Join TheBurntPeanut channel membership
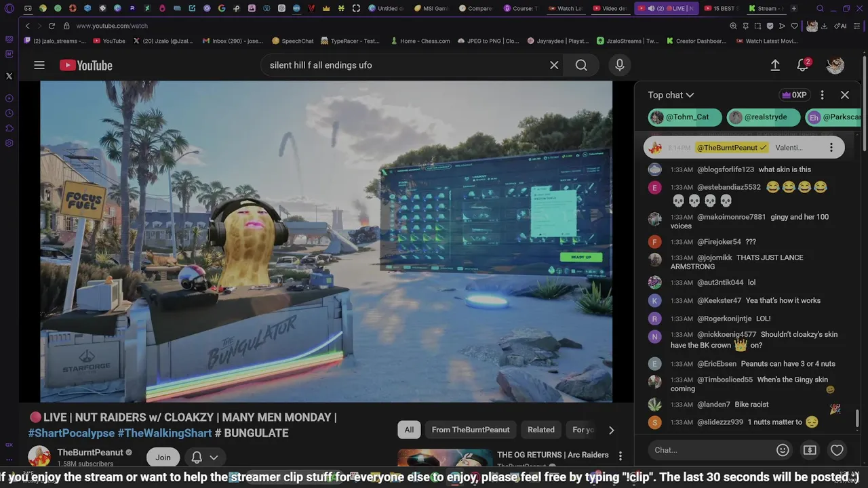This screenshot has width=868, height=488. 163,457
